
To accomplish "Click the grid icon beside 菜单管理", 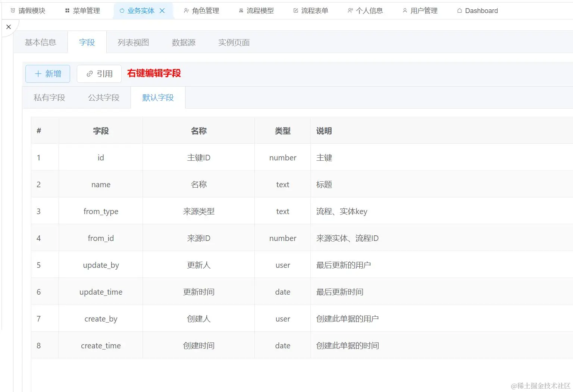I will click(68, 10).
